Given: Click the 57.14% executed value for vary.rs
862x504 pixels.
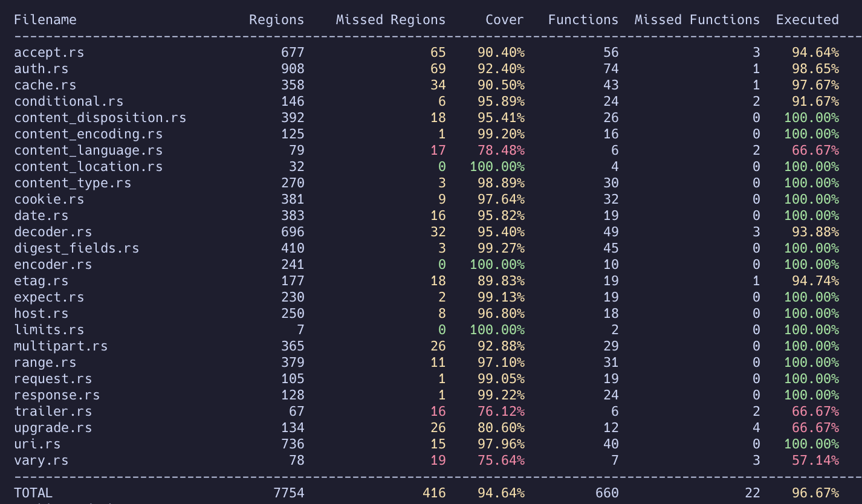Looking at the screenshot, I should pyautogui.click(x=815, y=460).
